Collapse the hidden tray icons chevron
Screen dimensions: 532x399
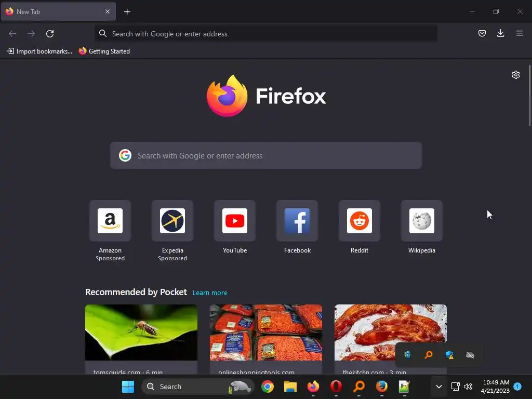438,387
